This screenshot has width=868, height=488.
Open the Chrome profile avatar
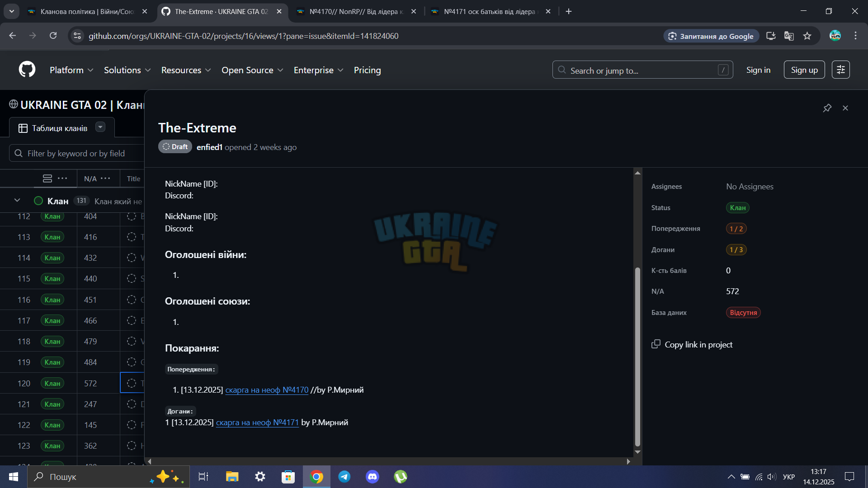[x=835, y=36]
